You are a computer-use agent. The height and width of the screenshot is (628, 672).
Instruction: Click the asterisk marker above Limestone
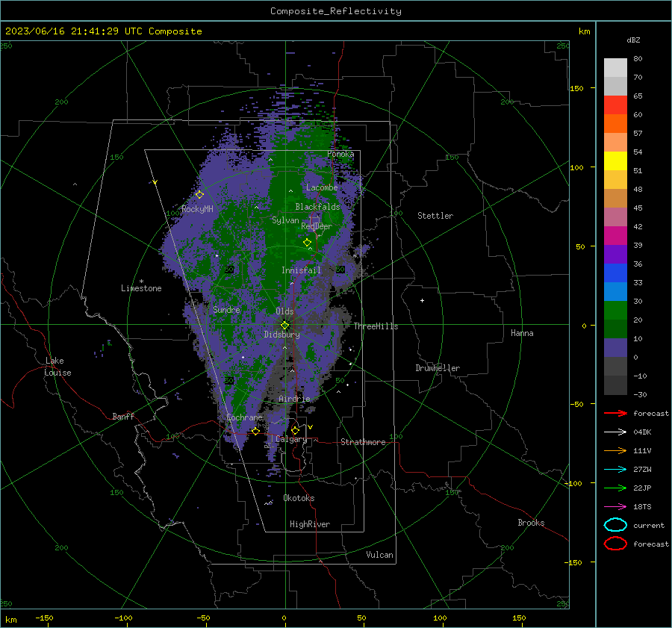coord(141,282)
